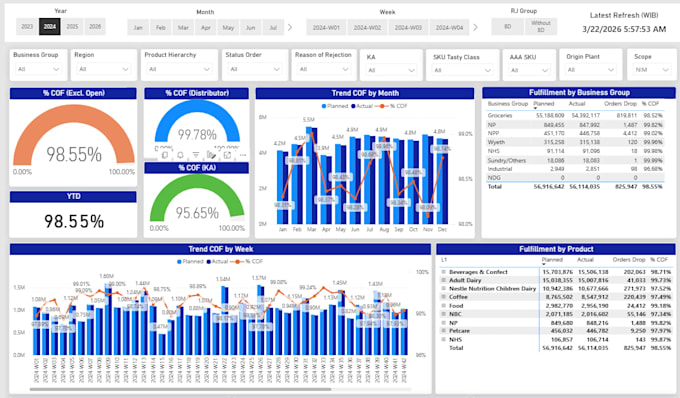Select year 2026 in the Year slicer
This screenshot has width=680, height=398.
(x=95, y=26)
